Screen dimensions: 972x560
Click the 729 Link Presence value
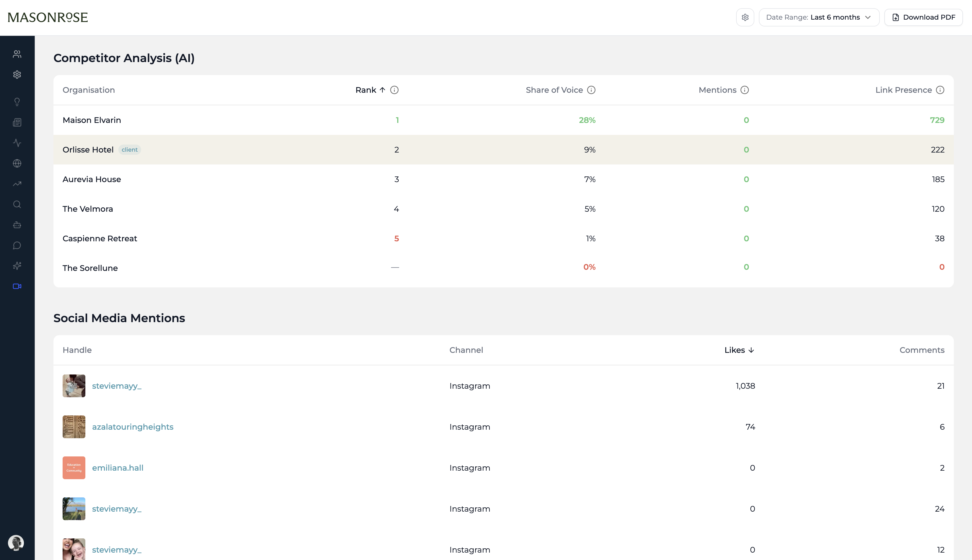click(937, 120)
